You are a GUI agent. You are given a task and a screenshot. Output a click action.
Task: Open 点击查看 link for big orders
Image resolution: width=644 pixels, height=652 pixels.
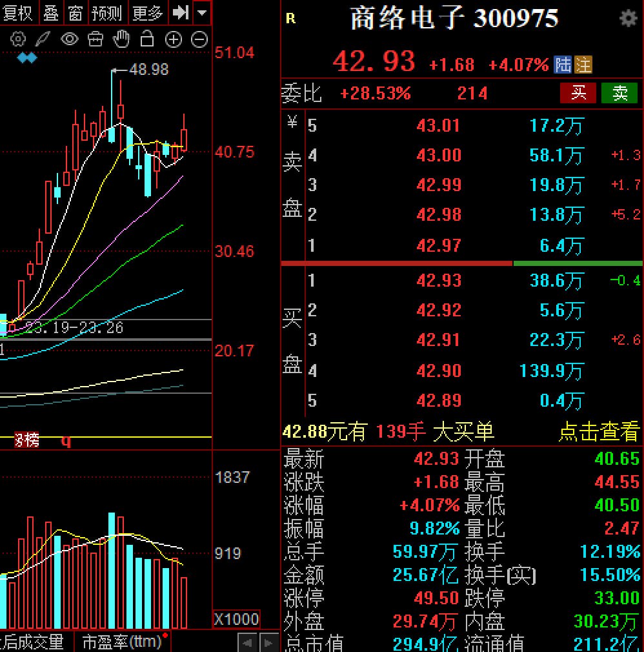click(x=599, y=431)
